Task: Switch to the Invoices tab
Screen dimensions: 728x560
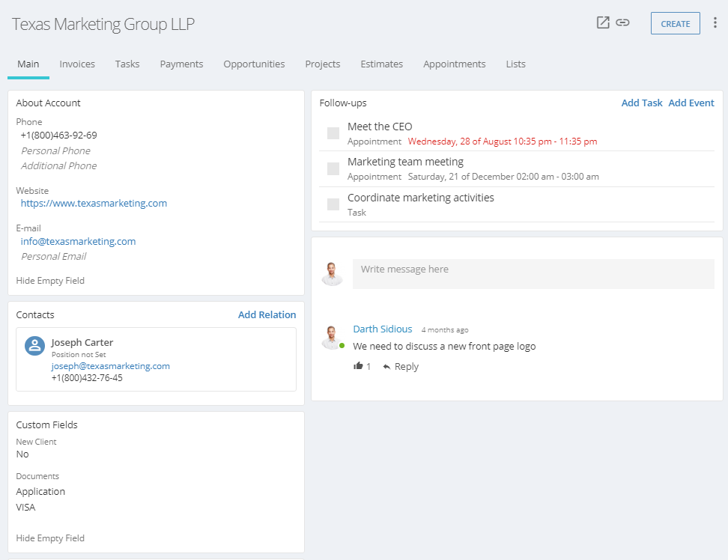Action: pyautogui.click(x=77, y=64)
